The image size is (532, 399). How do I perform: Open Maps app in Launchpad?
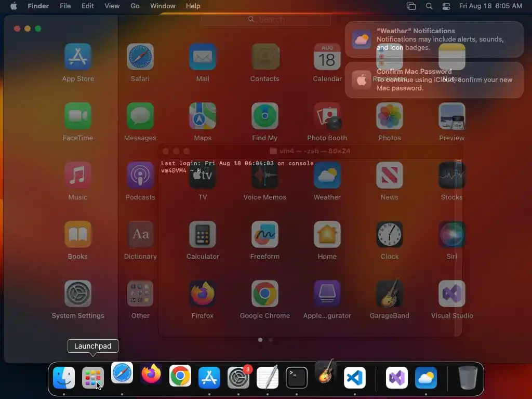[x=203, y=116]
